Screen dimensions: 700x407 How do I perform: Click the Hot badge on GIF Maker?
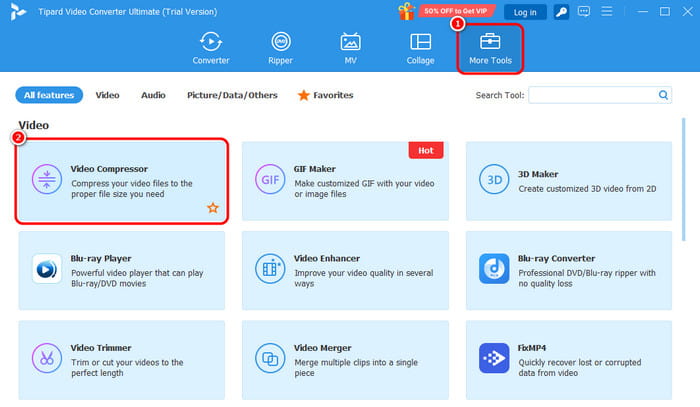click(x=426, y=150)
